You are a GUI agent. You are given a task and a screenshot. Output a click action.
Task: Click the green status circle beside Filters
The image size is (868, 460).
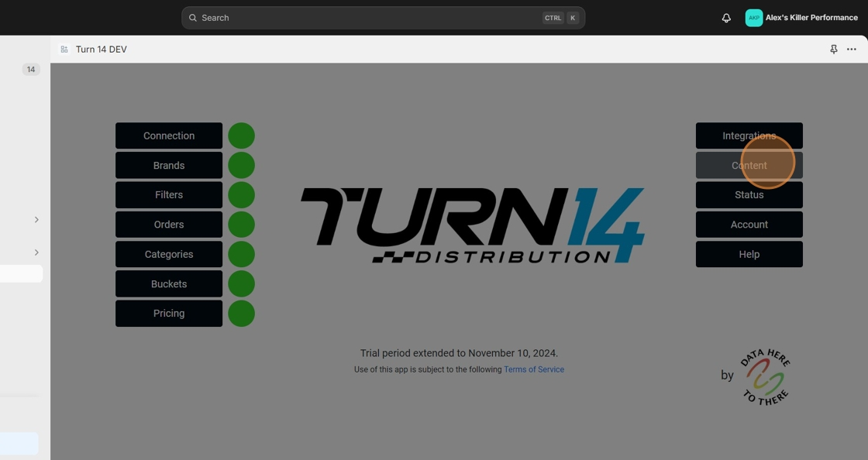click(241, 194)
